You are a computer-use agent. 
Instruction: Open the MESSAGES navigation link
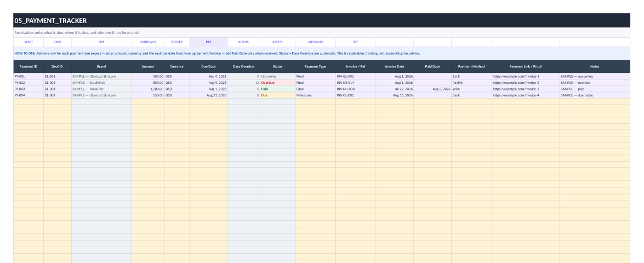[x=316, y=42]
